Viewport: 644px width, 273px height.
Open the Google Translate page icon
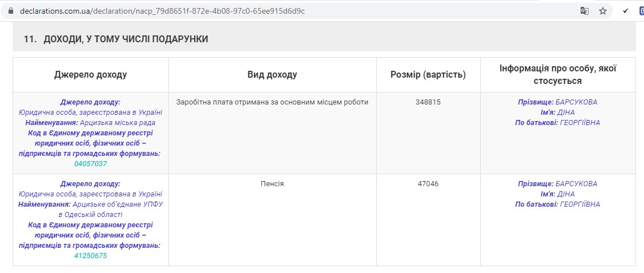[584, 11]
